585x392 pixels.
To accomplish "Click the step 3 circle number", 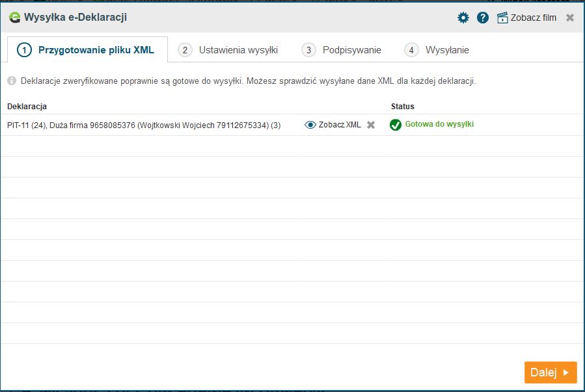I will [308, 50].
